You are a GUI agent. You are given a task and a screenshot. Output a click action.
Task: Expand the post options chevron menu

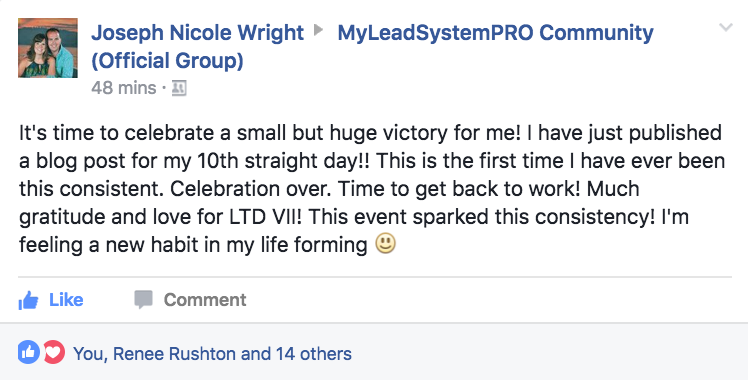coord(726,28)
